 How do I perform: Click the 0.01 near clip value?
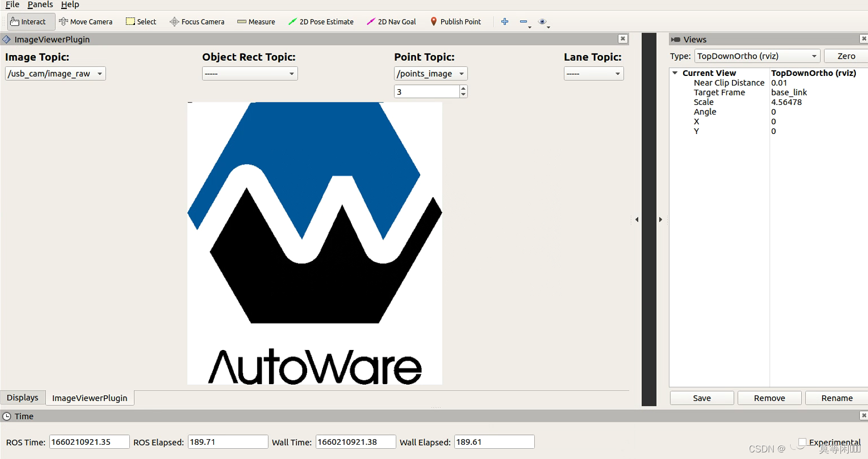[x=779, y=83]
